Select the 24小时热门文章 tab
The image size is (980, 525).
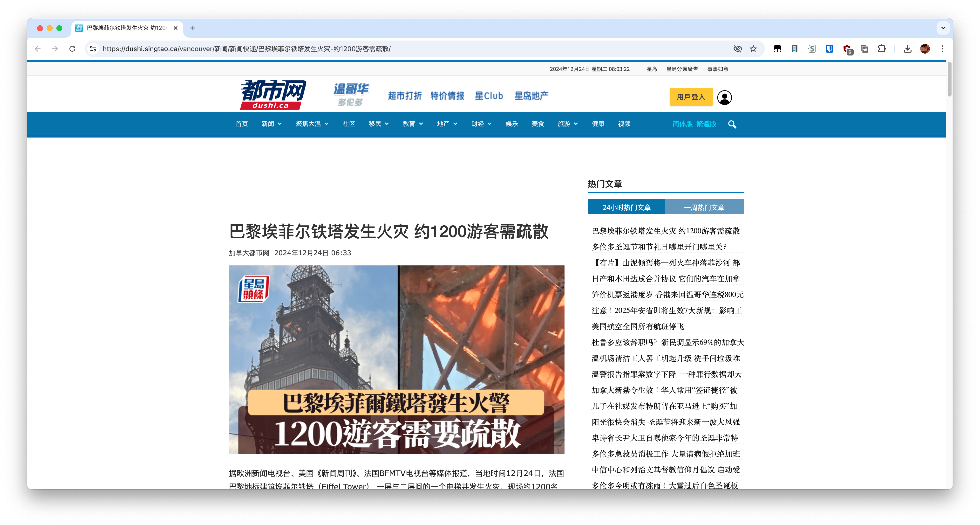coord(626,207)
